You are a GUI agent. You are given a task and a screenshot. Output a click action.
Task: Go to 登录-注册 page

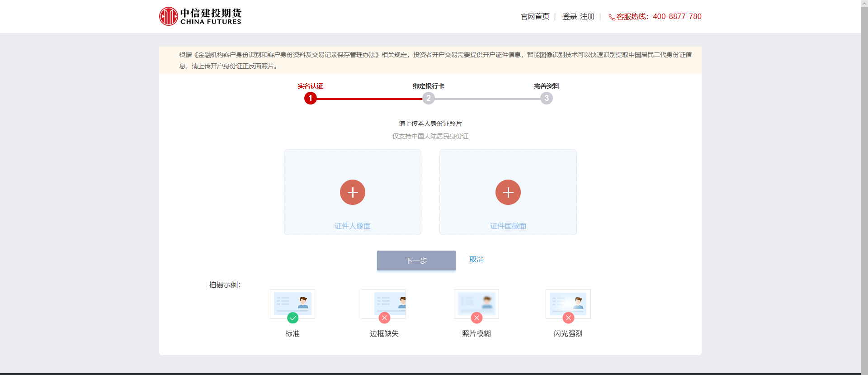click(x=578, y=17)
